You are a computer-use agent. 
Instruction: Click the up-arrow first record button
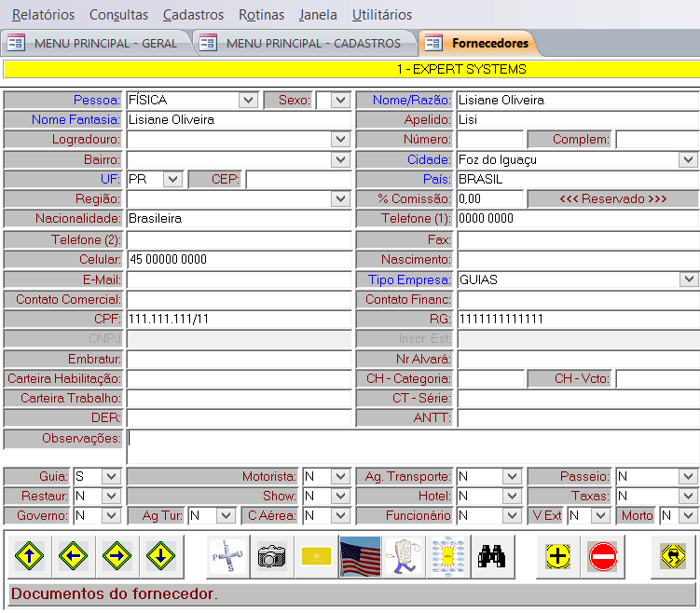(29, 557)
